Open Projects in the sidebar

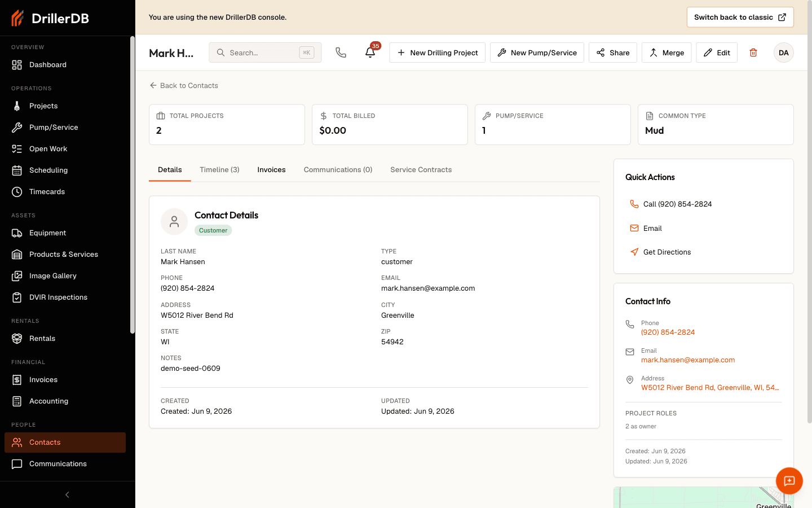(65, 106)
